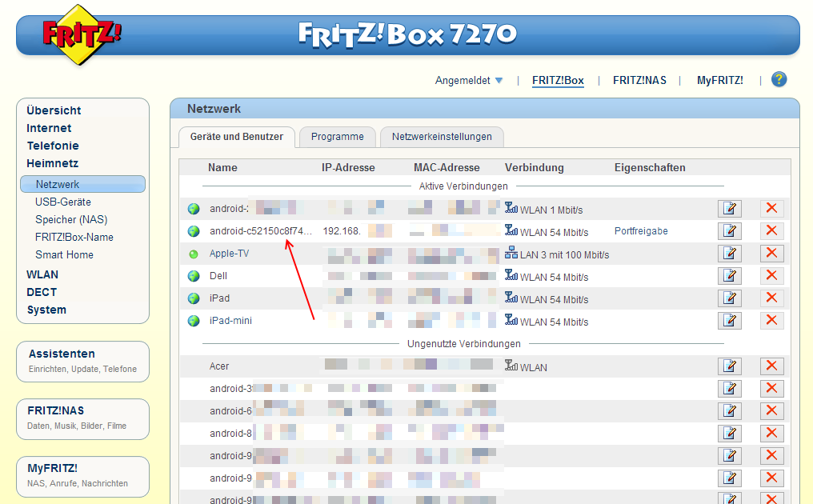813x504 pixels.
Task: Click the WLAN antenna icon in Acer row
Action: [x=511, y=366]
